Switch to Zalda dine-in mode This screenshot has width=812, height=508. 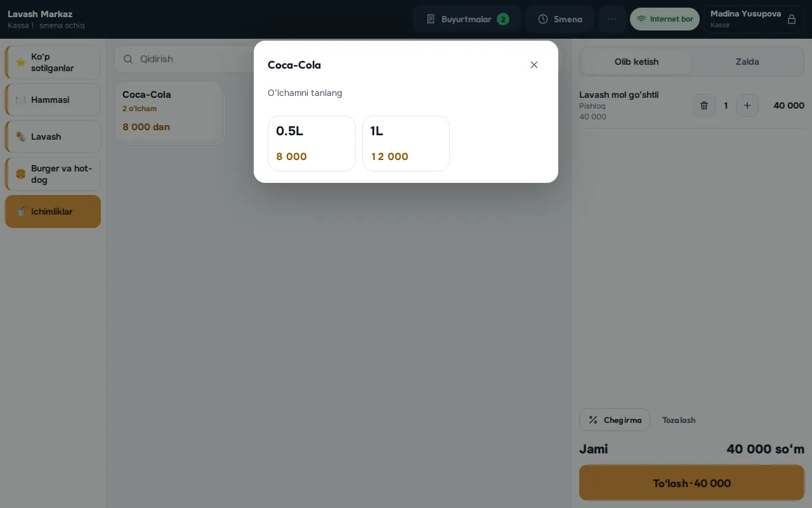point(747,62)
